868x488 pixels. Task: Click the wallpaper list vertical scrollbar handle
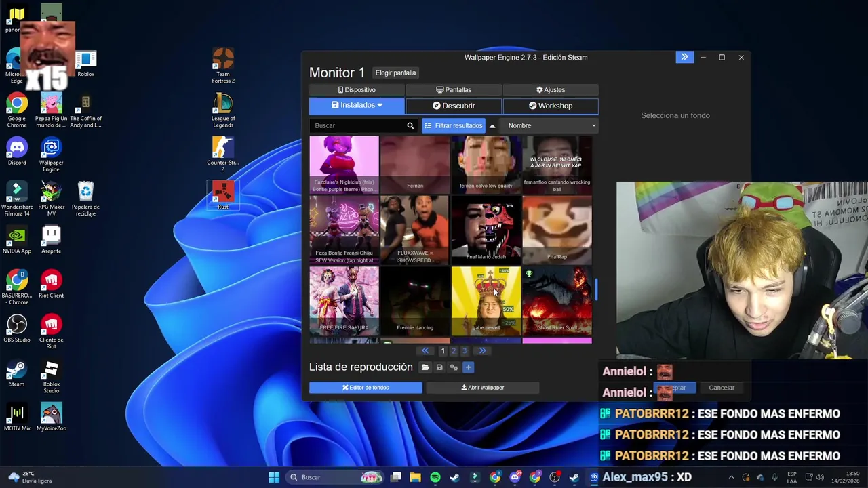pos(596,289)
